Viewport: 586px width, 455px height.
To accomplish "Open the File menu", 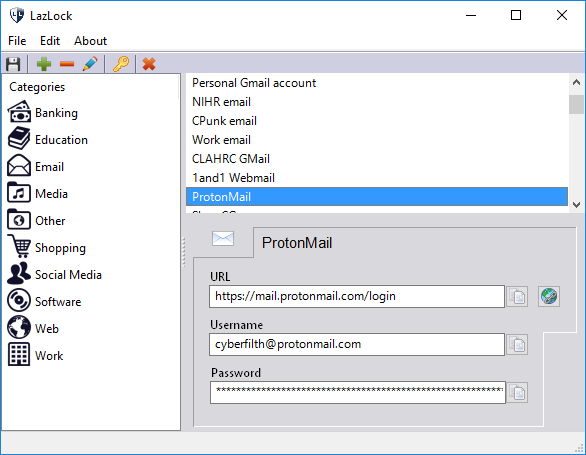I will 17,41.
